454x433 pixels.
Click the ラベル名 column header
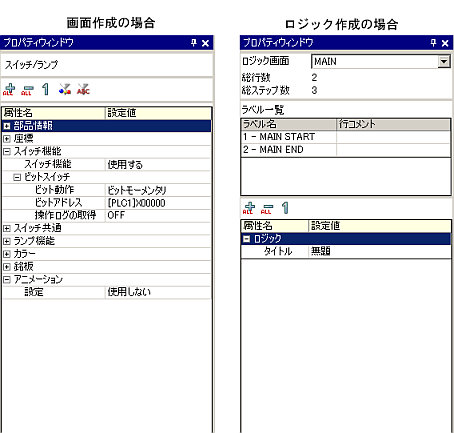(289, 124)
